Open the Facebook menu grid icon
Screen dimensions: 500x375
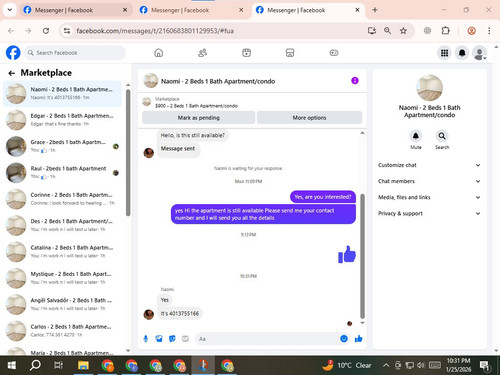(x=444, y=53)
